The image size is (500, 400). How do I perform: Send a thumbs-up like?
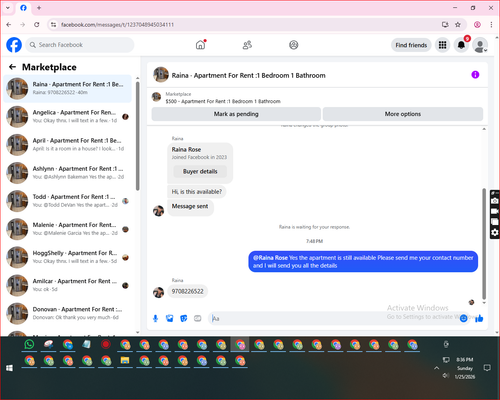click(479, 319)
